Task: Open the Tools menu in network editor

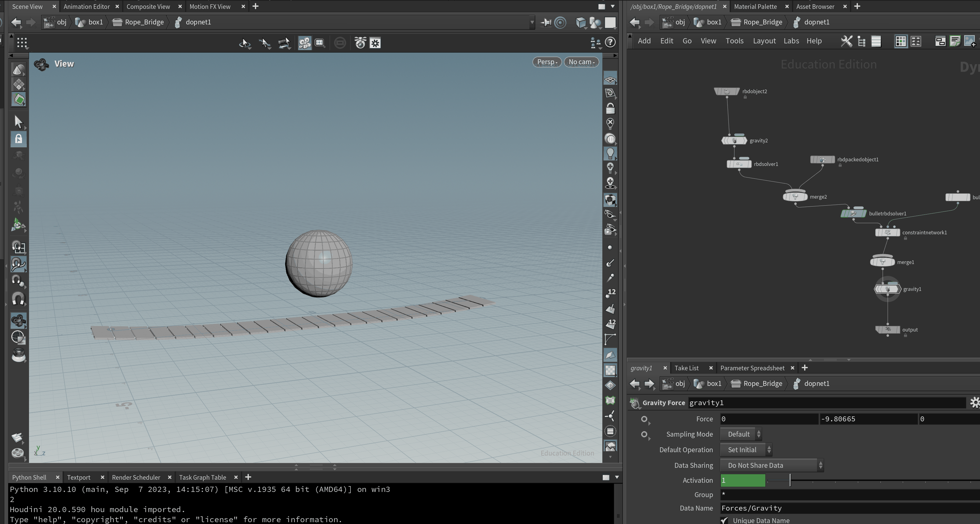Action: click(734, 41)
